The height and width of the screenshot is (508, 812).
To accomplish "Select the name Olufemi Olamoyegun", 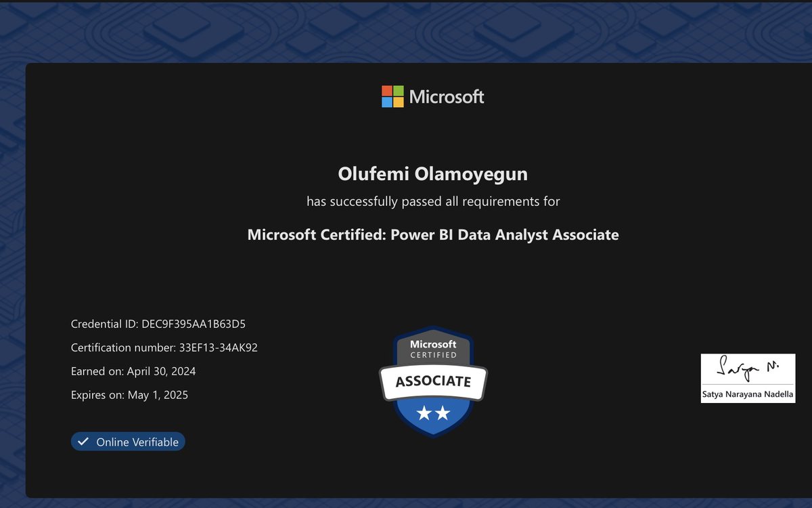I will click(433, 174).
